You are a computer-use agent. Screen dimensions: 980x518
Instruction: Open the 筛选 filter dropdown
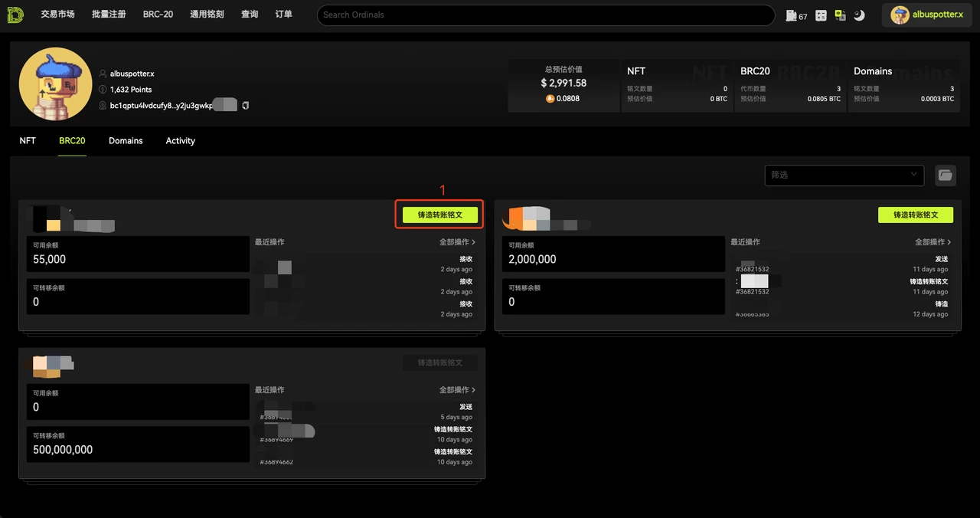coord(844,175)
